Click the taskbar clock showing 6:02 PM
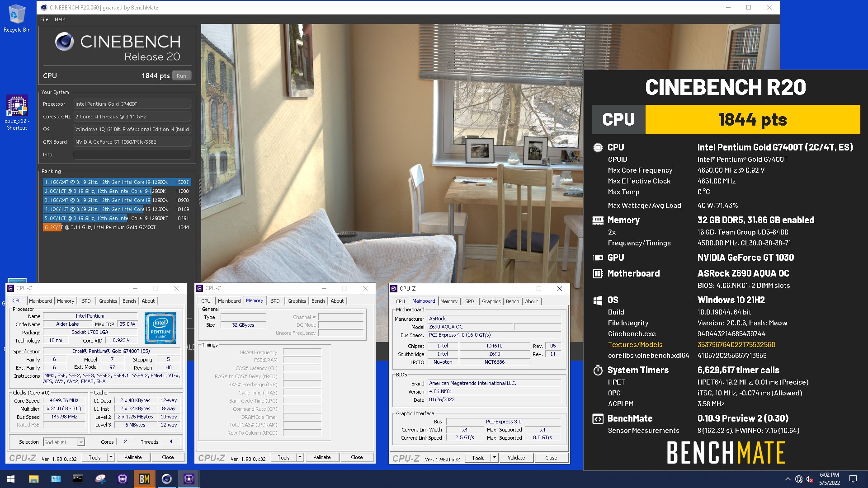 pos(829,479)
